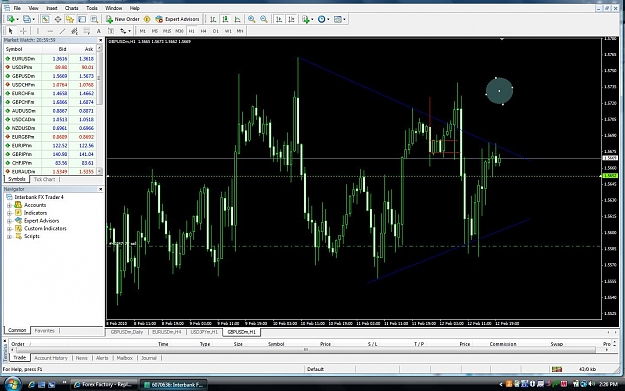Select the horizontal line tool
Image resolution: width=625 pixels, height=391 pixels.
50,31
